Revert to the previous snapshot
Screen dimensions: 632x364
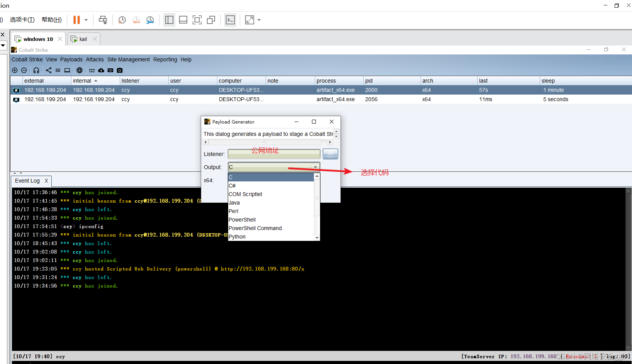pyautogui.click(x=136, y=20)
